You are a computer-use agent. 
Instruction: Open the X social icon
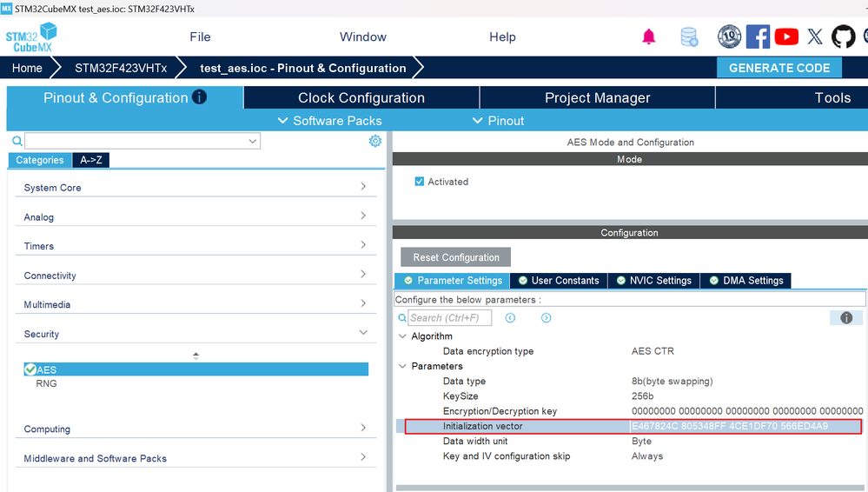815,37
